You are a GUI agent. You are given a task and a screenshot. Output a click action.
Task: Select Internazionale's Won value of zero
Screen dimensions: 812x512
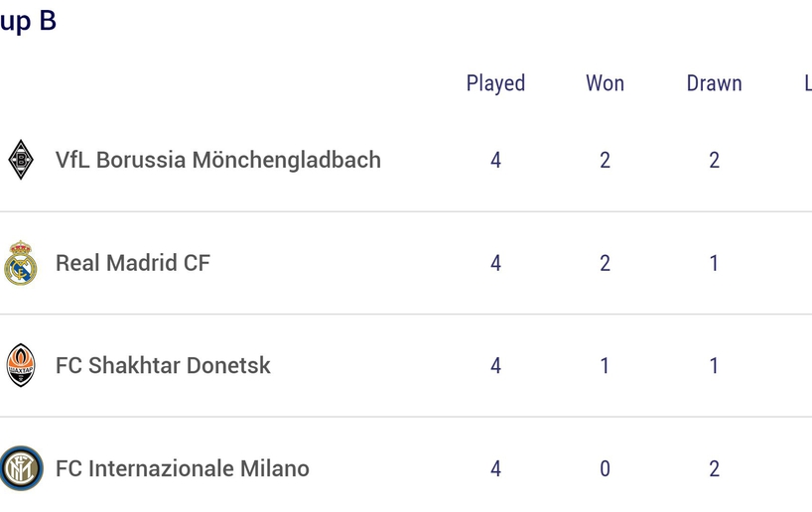(x=605, y=469)
